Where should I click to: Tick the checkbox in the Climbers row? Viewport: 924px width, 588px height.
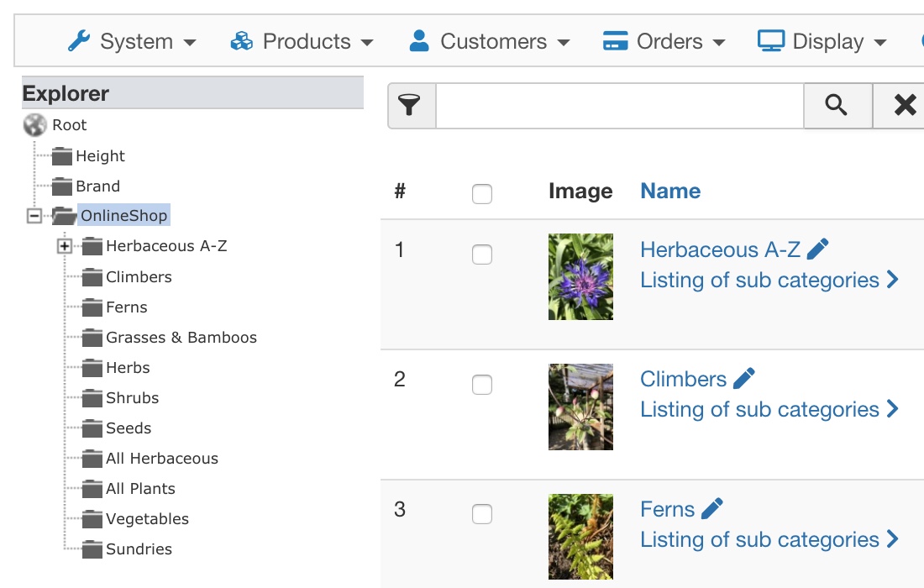pyautogui.click(x=482, y=385)
